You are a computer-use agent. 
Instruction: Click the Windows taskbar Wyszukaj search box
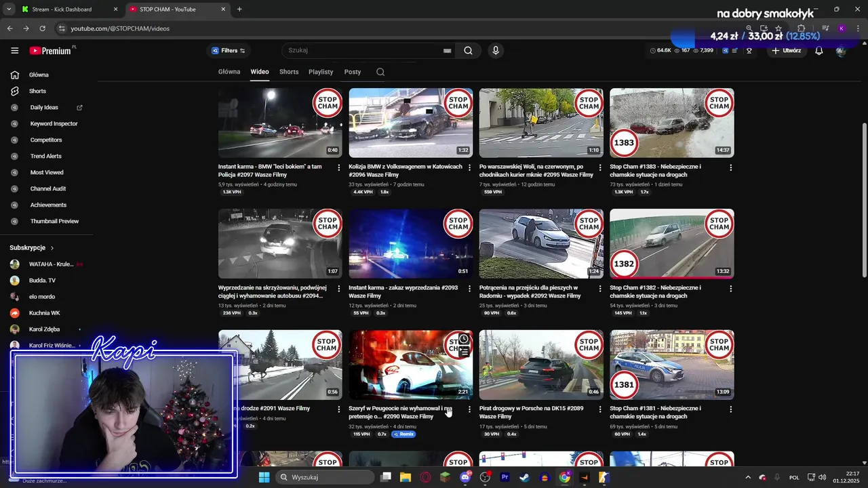[325, 477]
